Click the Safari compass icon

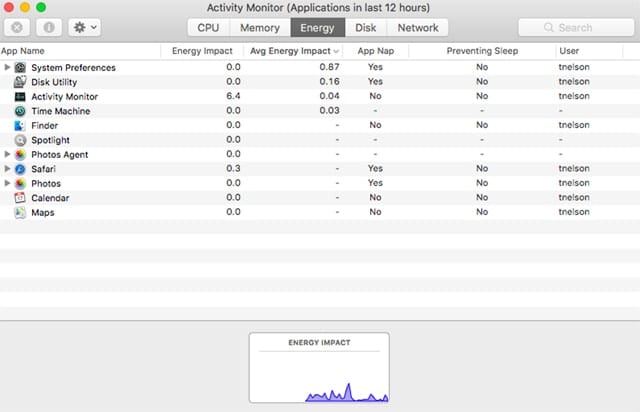[x=21, y=169]
